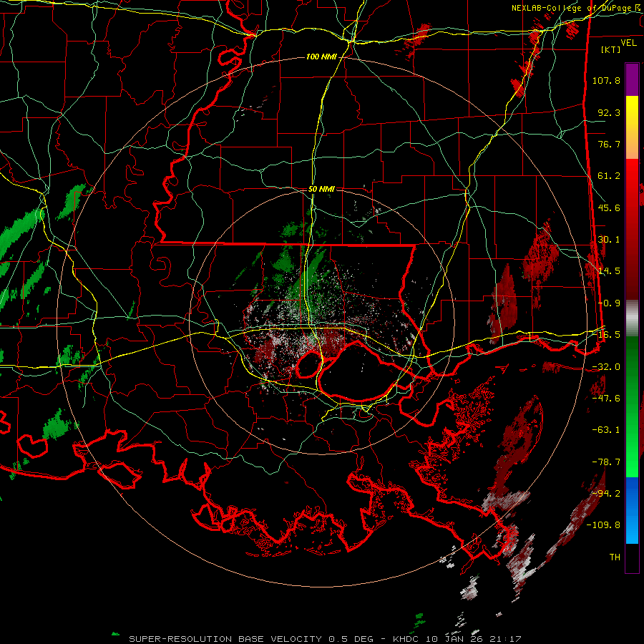644x644 pixels.
Task: Select the -78.7 value on the velocity scale
Action: [x=606, y=462]
